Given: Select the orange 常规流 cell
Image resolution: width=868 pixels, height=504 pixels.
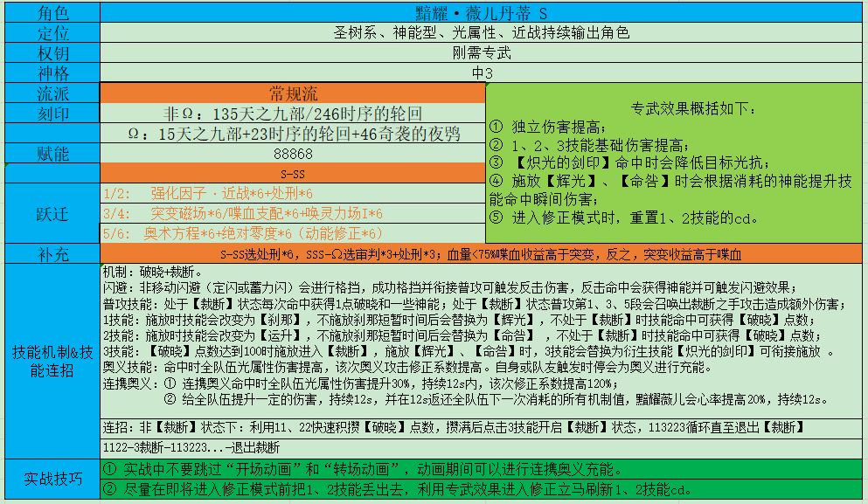Looking at the screenshot, I should click(x=292, y=93).
